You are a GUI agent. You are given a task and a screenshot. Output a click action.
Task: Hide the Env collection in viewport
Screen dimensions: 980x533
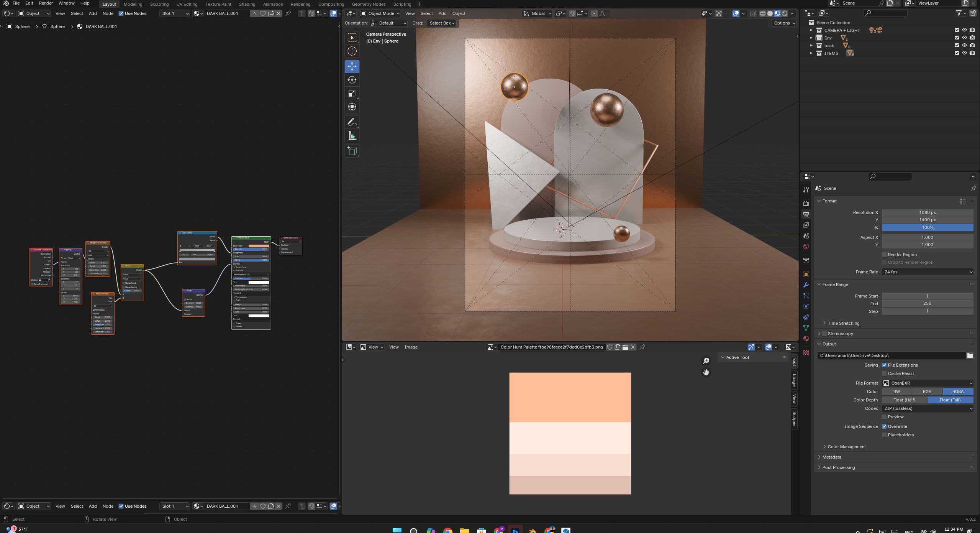964,38
